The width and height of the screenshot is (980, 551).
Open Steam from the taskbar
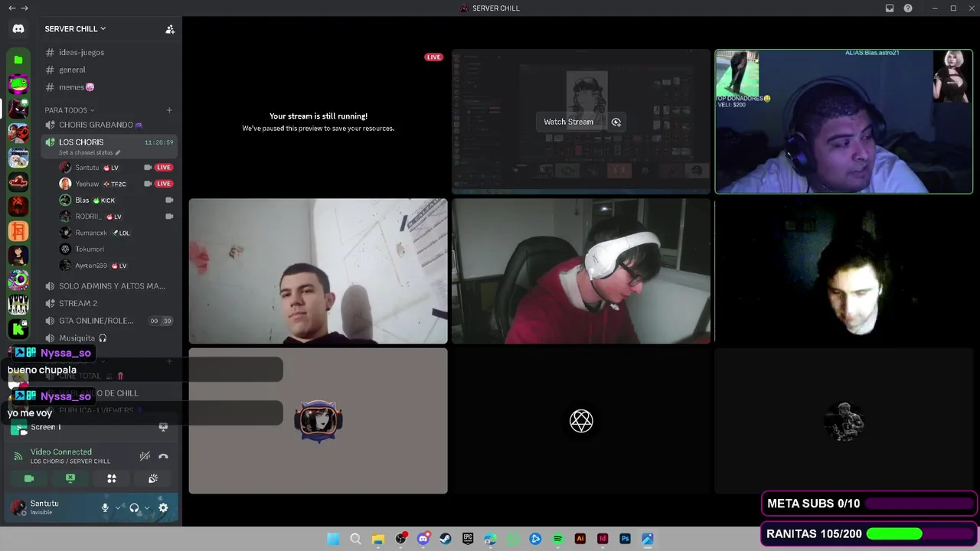tap(446, 539)
